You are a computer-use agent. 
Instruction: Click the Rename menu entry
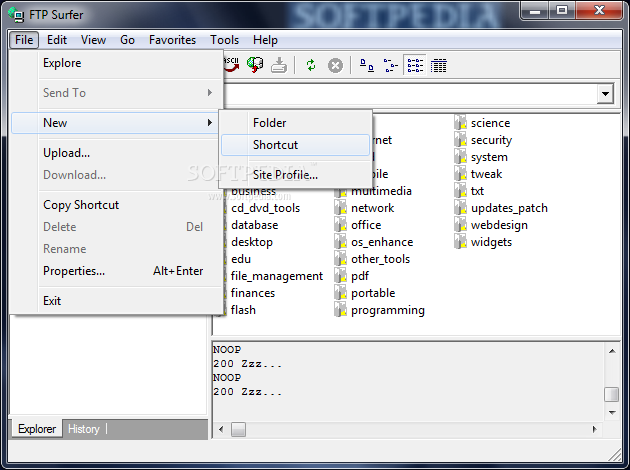(x=117, y=249)
